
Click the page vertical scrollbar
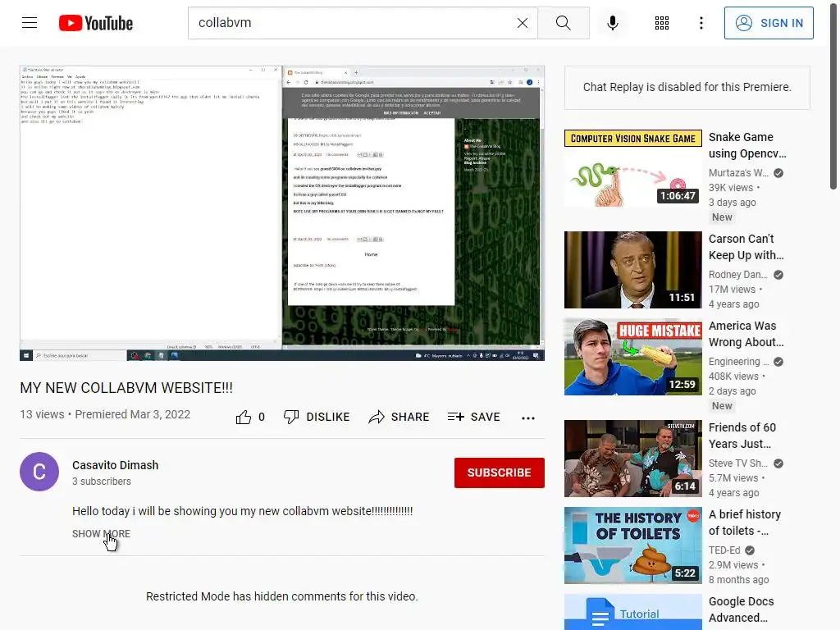coord(833,95)
